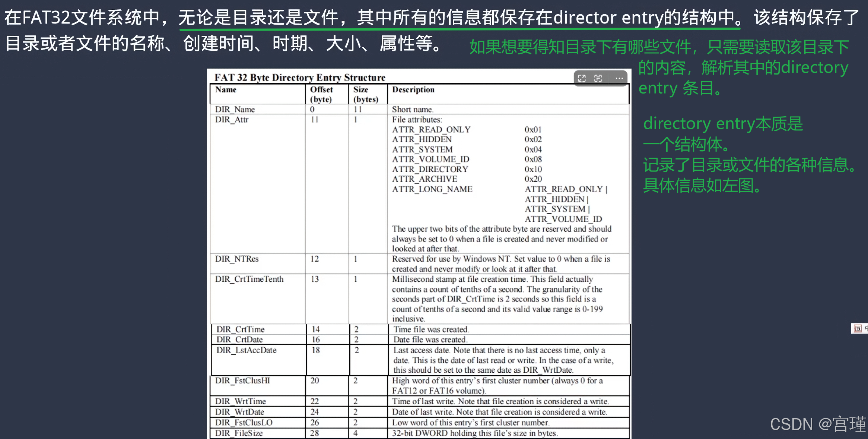
Task: Click the DIR_FileSize row label
Action: point(239,433)
